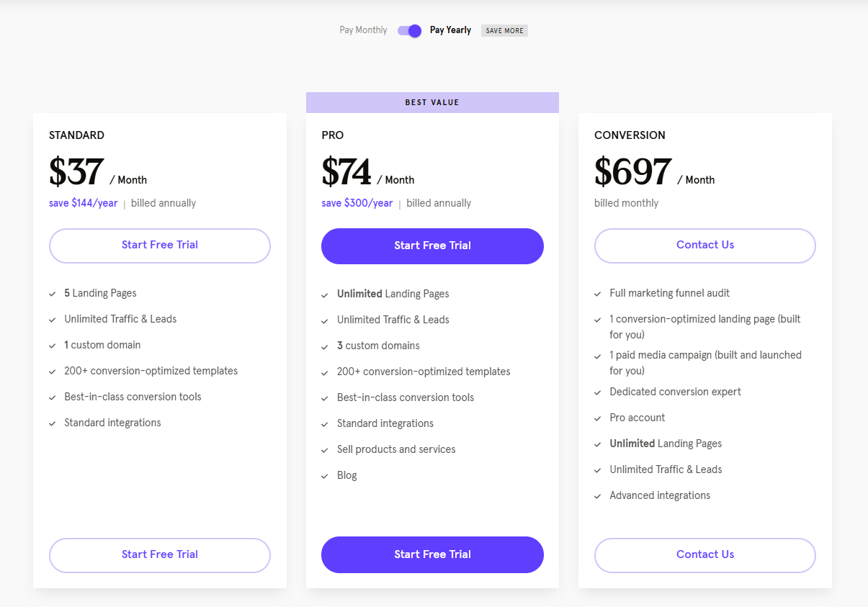Click checkmark next to Blog feature
This screenshot has height=607, width=868.
point(325,476)
